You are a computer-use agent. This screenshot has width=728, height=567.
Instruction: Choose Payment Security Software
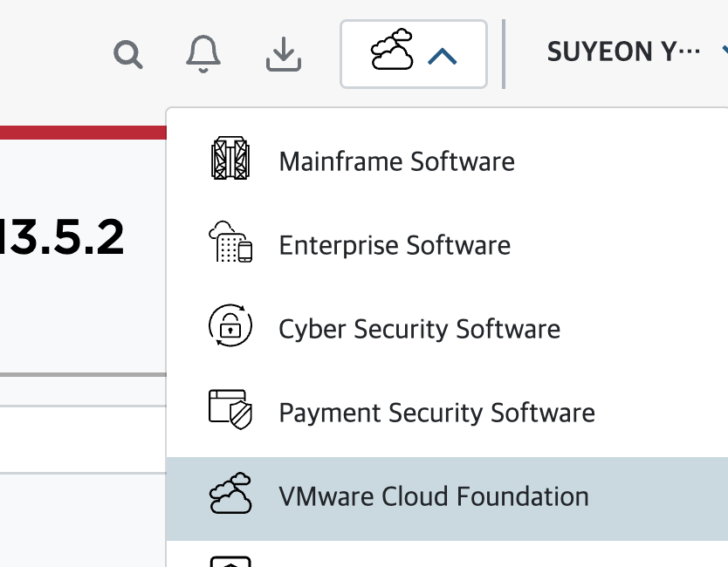pos(436,412)
